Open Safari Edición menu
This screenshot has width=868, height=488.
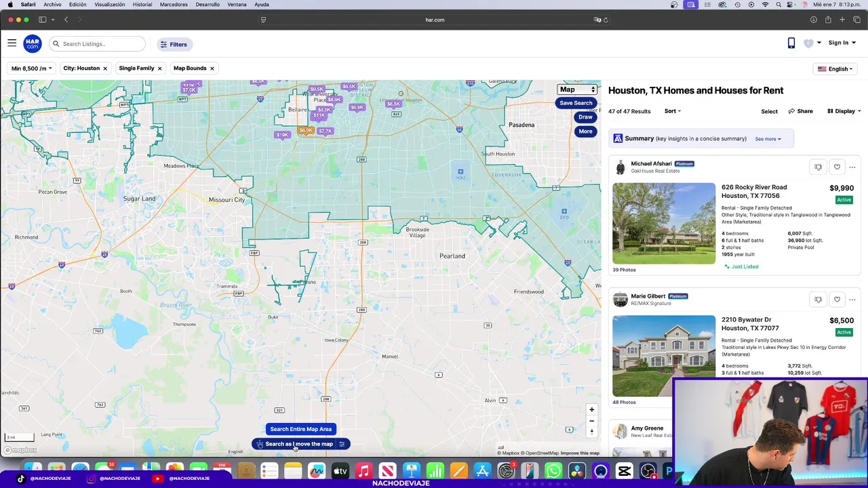[x=78, y=5]
